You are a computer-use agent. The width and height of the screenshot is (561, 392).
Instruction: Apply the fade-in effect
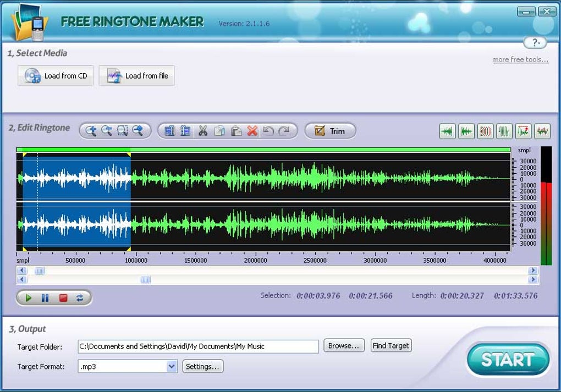[x=447, y=131]
